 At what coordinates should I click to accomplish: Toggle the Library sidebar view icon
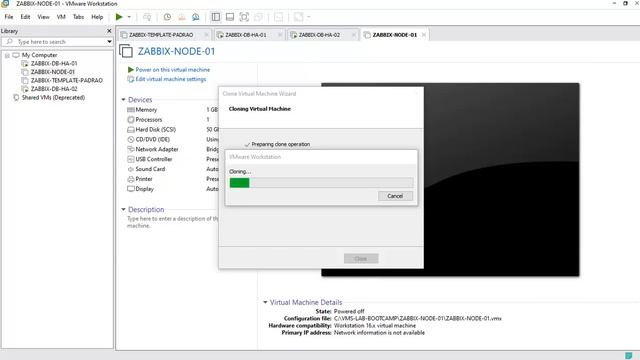[x=216, y=17]
